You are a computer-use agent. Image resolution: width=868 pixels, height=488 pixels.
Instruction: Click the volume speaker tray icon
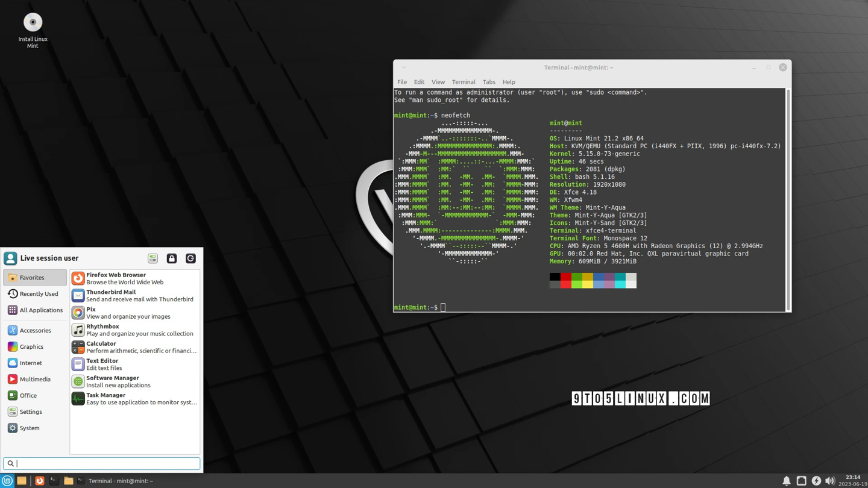point(830,481)
